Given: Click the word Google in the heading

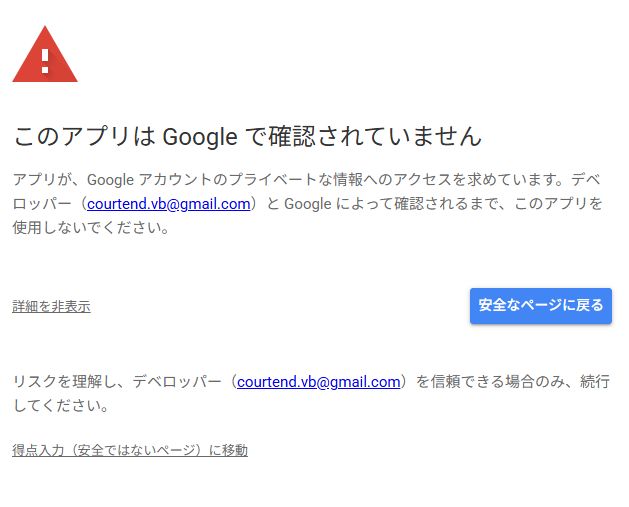Looking at the screenshot, I should coord(199,136).
